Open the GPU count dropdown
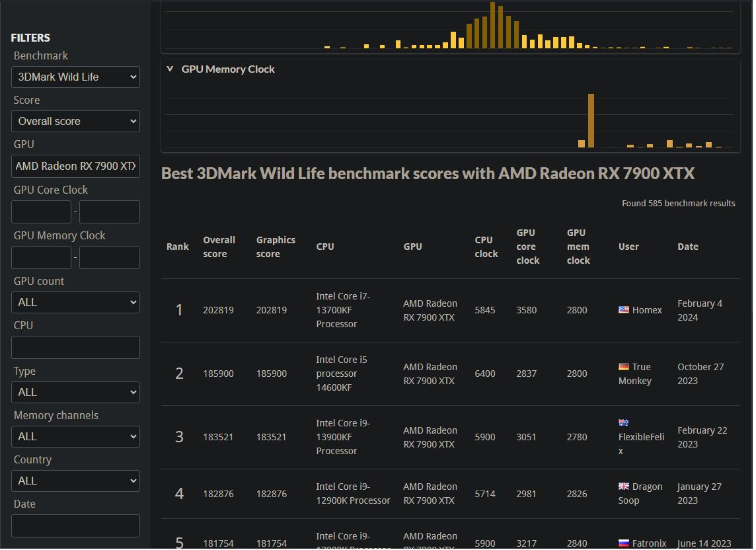 (76, 303)
